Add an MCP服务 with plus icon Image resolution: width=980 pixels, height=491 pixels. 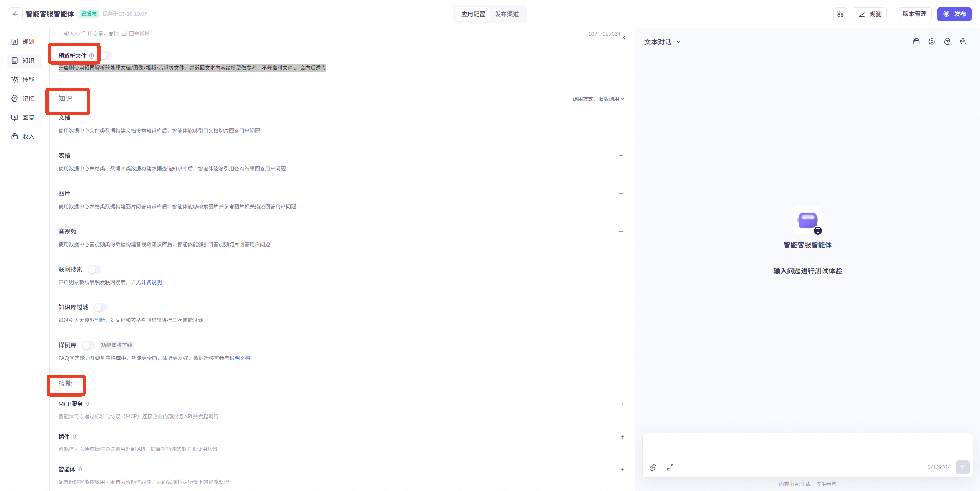[x=622, y=404]
